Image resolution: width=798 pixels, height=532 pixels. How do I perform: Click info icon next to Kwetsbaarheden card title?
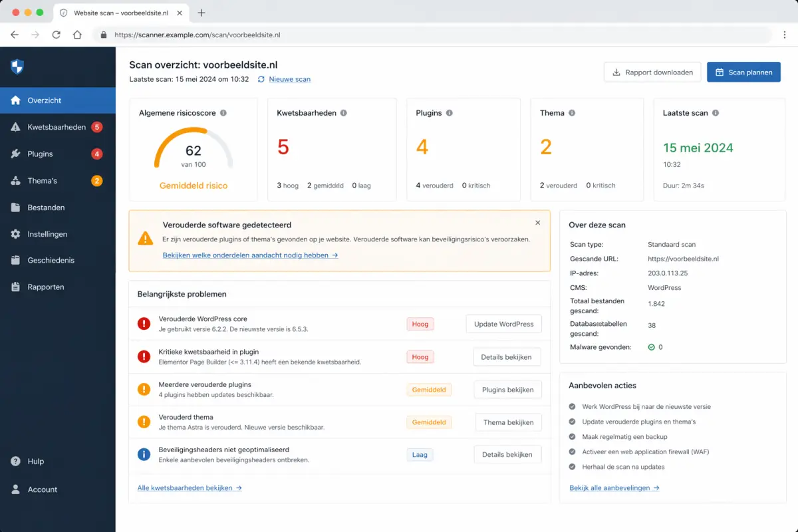tap(344, 113)
